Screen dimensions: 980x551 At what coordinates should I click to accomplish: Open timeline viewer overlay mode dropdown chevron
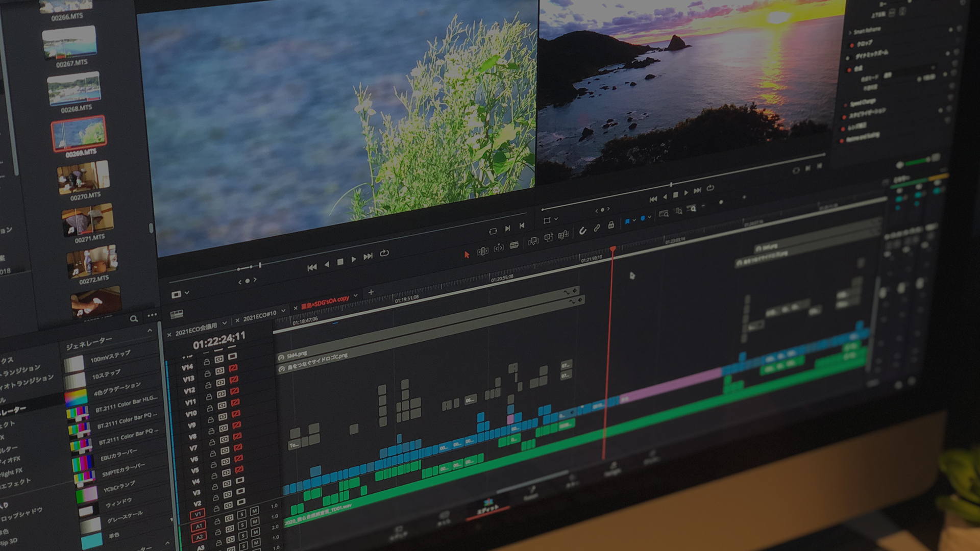click(556, 219)
